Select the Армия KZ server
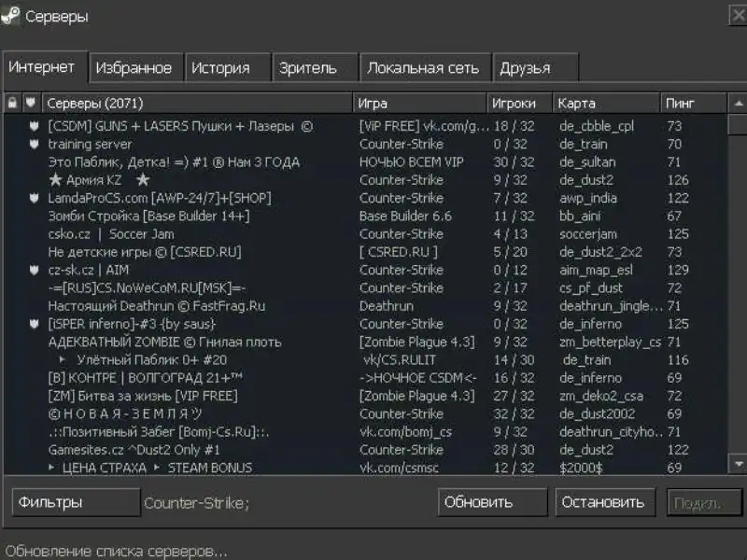The image size is (747, 560). point(366,180)
